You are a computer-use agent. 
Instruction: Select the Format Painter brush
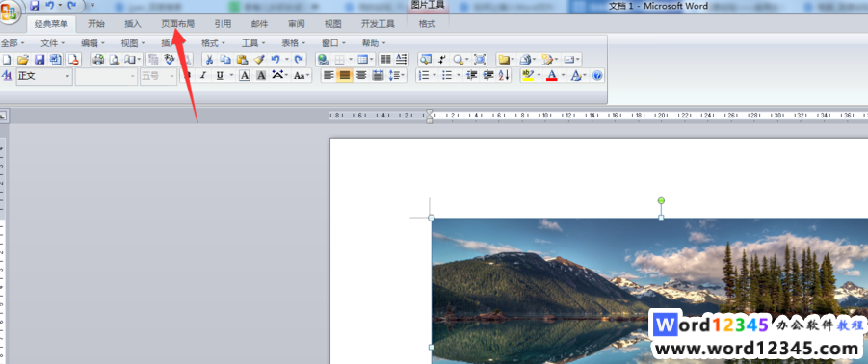pyautogui.click(x=258, y=59)
